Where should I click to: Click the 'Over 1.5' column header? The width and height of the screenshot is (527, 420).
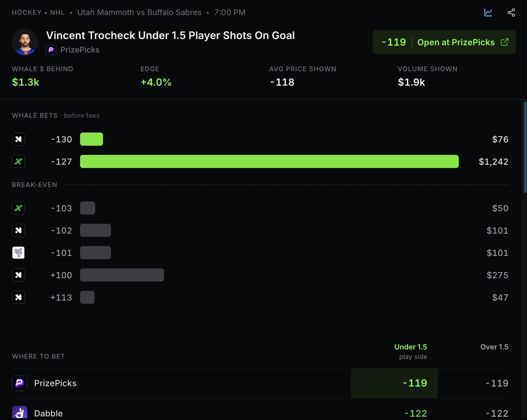click(x=494, y=347)
